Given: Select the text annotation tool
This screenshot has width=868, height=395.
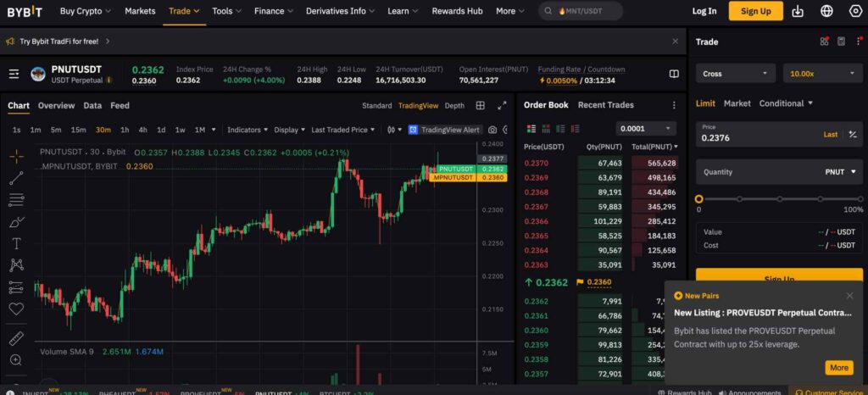Looking at the screenshot, I should click(x=17, y=243).
